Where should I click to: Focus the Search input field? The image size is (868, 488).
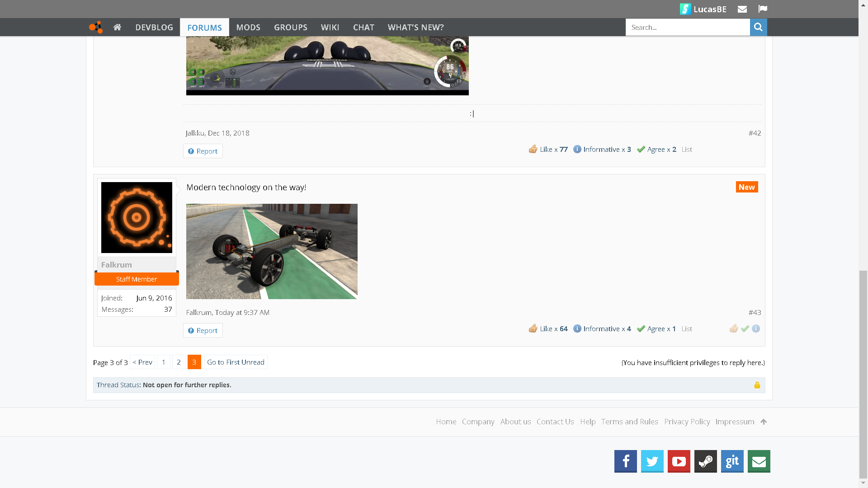click(688, 27)
